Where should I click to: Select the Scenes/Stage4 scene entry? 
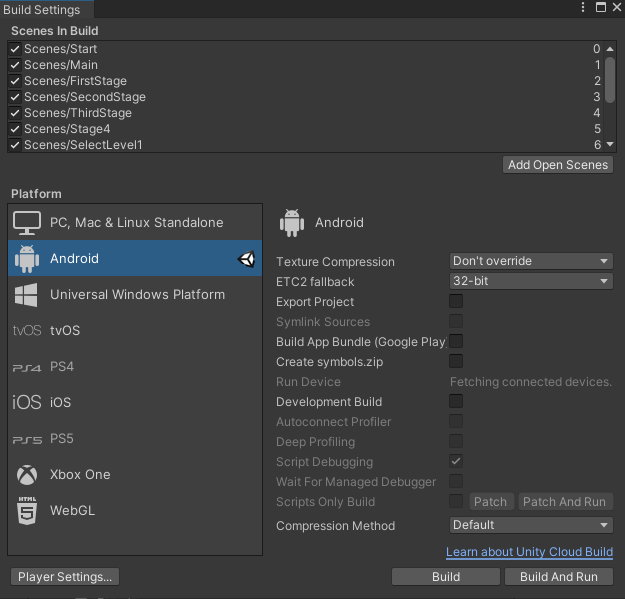[x=305, y=129]
